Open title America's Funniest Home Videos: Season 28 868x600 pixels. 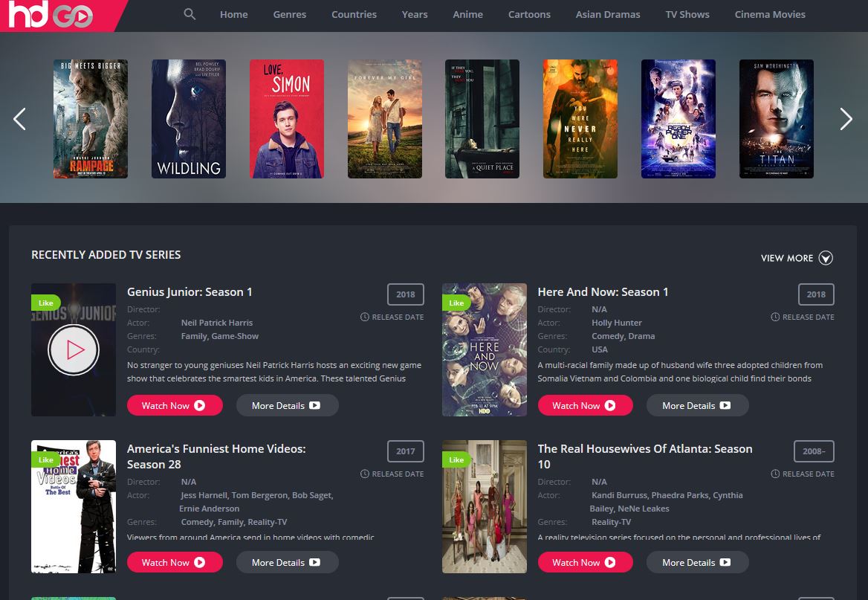(x=216, y=457)
